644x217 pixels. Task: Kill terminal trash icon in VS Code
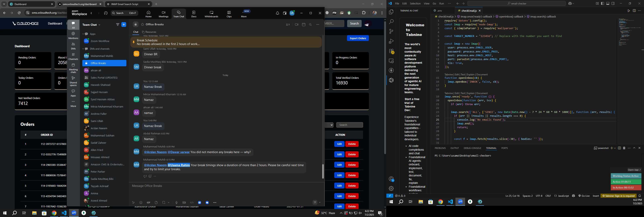[624, 148]
